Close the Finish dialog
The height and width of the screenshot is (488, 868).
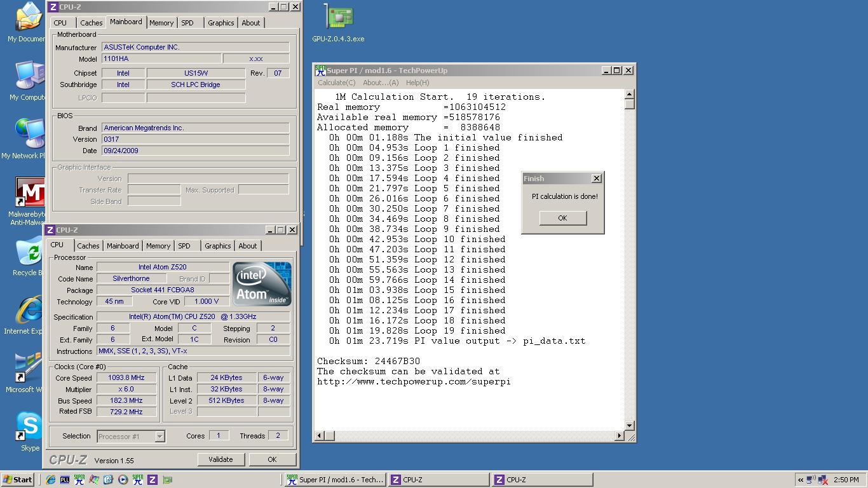596,179
